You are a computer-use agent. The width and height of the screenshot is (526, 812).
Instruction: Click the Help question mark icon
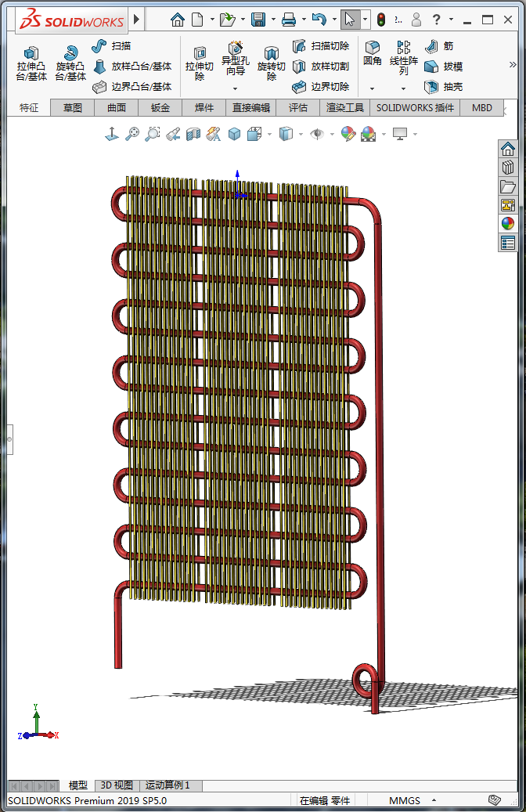(437, 20)
